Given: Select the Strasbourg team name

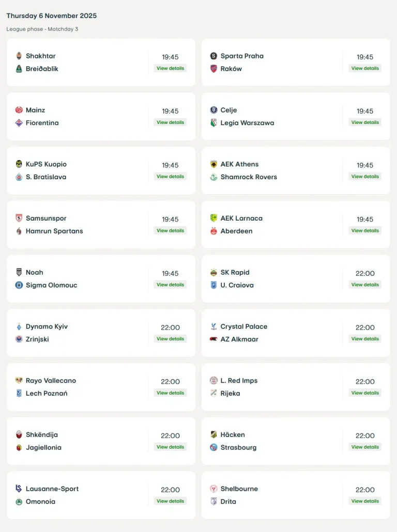Looking at the screenshot, I should coord(238,447).
